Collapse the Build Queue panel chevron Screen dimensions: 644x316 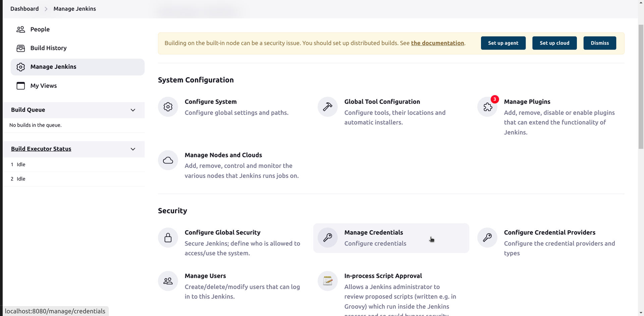coord(133,110)
